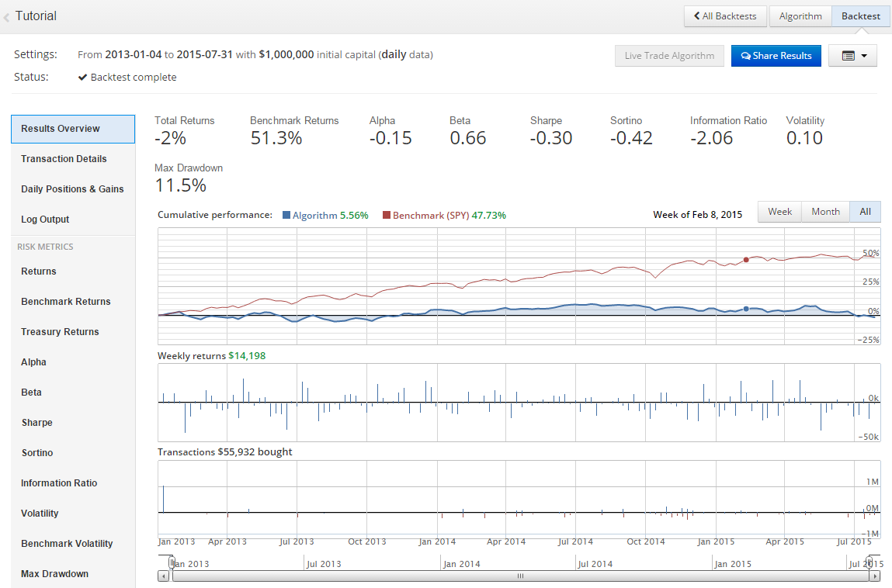Screen dimensions: 892x588
Task: Set chart range to All
Action: [865, 212]
